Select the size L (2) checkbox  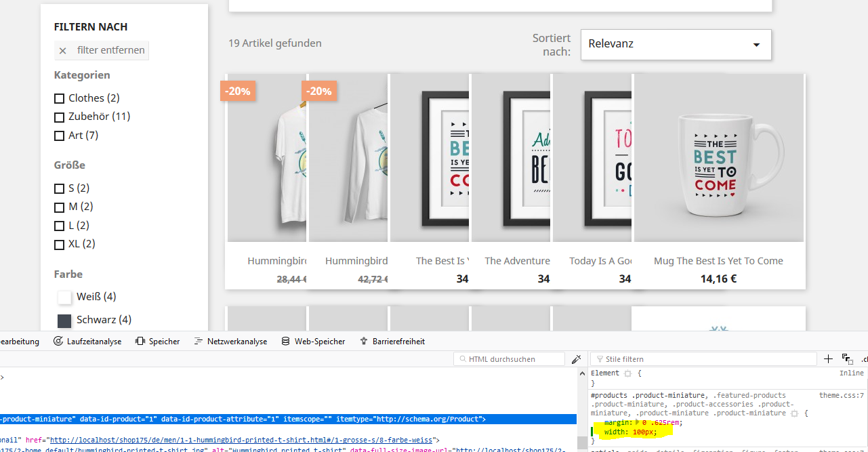coord(59,226)
